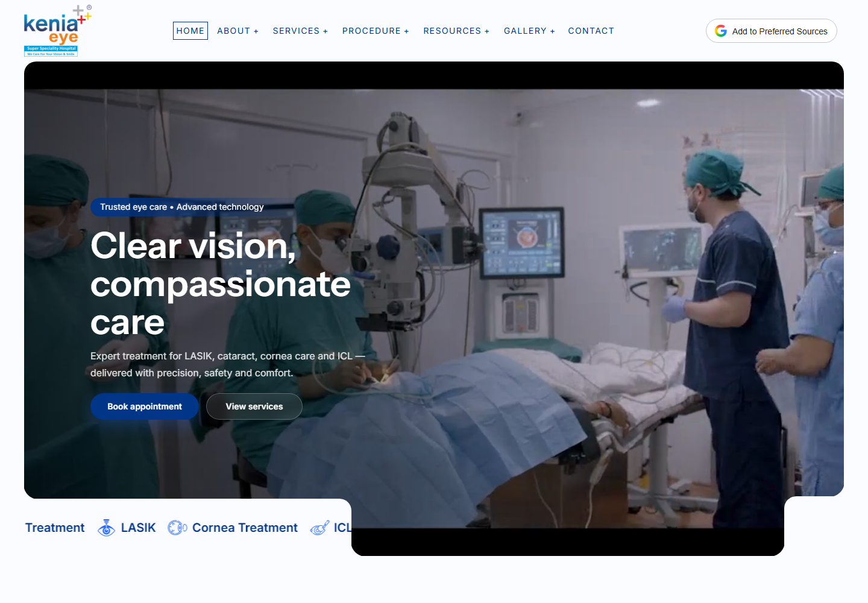Expand the Procedure dropdown menu
Screen dimensions: 868x603
[376, 31]
